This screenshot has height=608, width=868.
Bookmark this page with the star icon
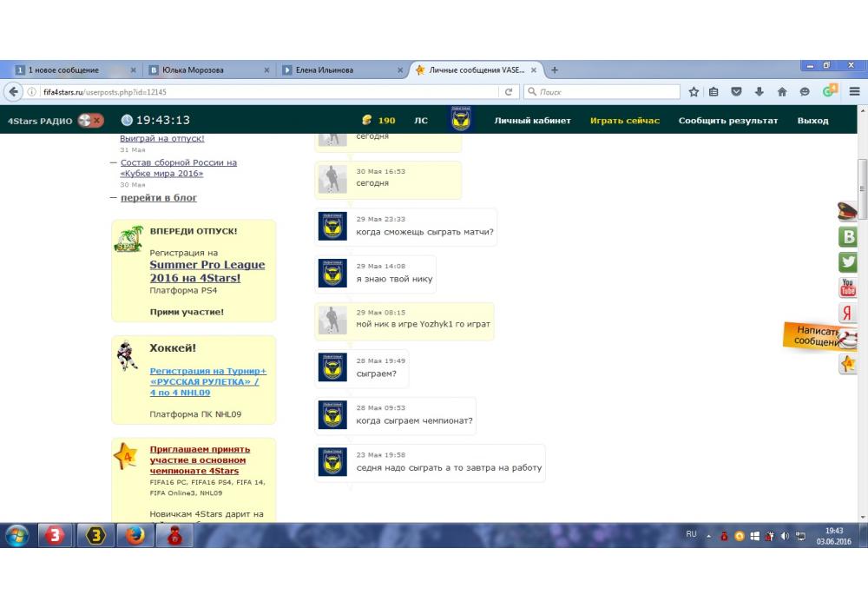tap(694, 92)
